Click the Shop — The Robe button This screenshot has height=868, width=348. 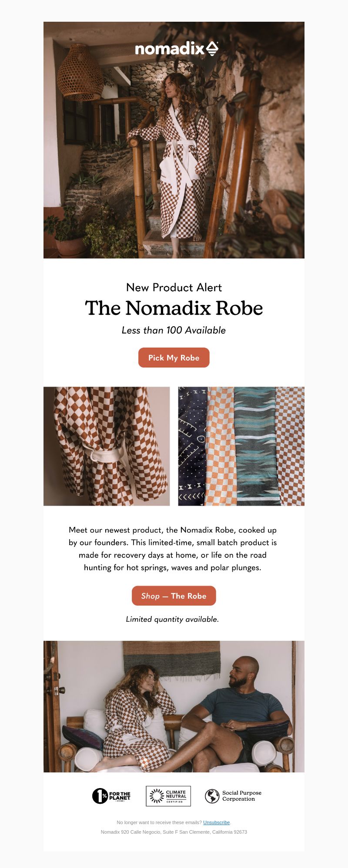pos(174,596)
